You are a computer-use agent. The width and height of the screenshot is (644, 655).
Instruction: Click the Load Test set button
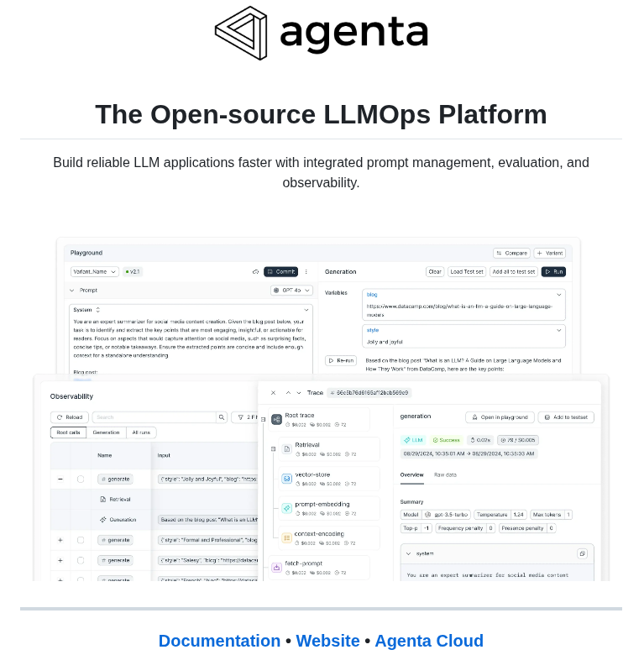click(x=467, y=272)
